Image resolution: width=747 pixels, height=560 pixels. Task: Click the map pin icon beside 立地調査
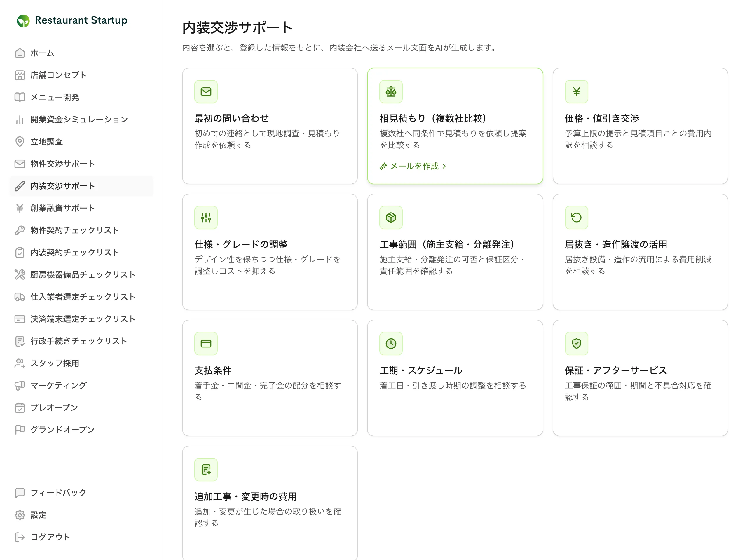pyautogui.click(x=20, y=142)
